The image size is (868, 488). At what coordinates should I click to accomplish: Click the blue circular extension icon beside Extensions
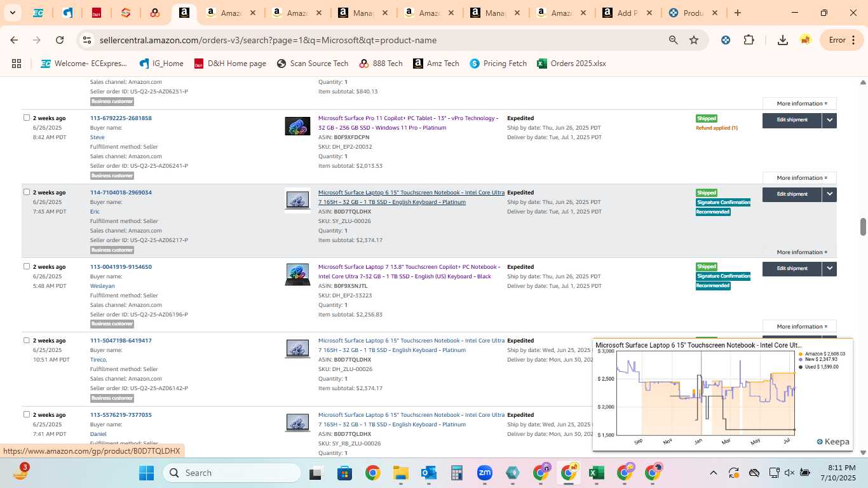726,40
